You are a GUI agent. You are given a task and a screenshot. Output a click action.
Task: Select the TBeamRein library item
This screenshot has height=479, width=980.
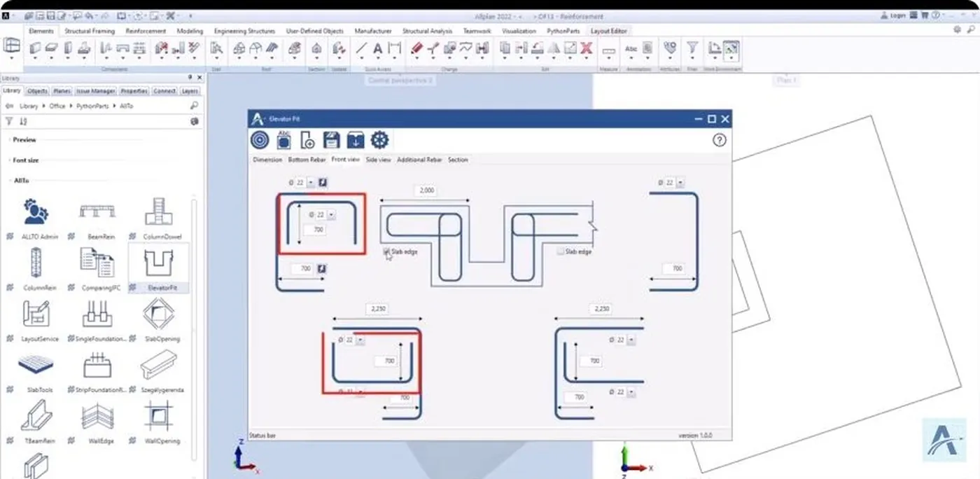[x=36, y=422]
